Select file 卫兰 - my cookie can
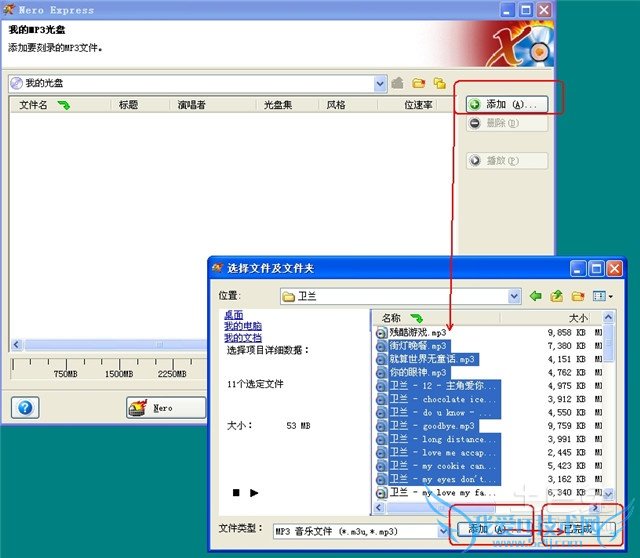Screen dimensions: 640x558 click(x=443, y=466)
